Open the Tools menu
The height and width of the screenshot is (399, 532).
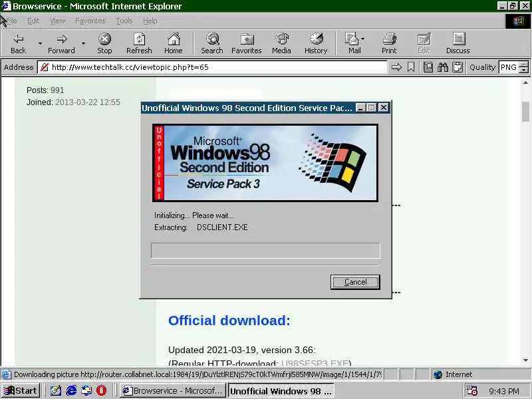tap(124, 21)
